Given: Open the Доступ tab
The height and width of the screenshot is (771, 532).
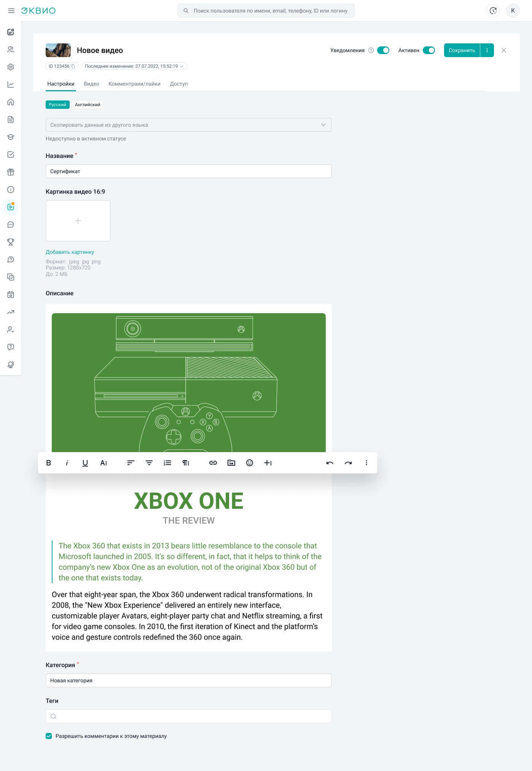Looking at the screenshot, I should point(178,84).
